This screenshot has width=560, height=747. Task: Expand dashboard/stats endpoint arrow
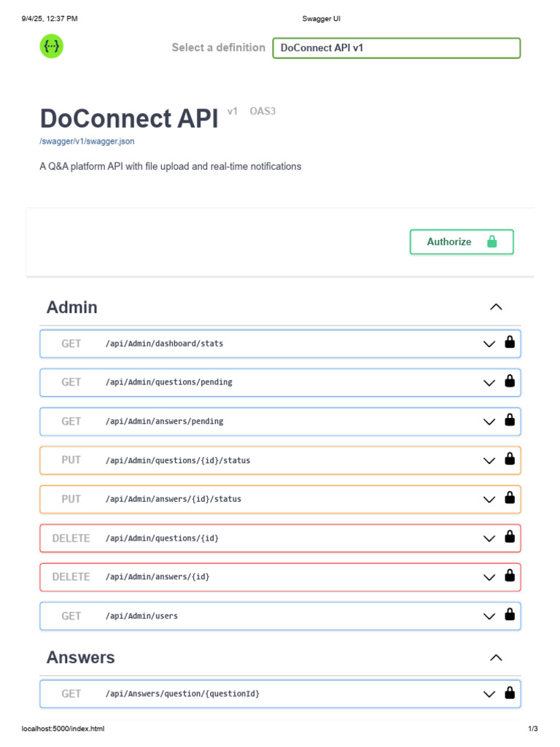click(x=489, y=344)
